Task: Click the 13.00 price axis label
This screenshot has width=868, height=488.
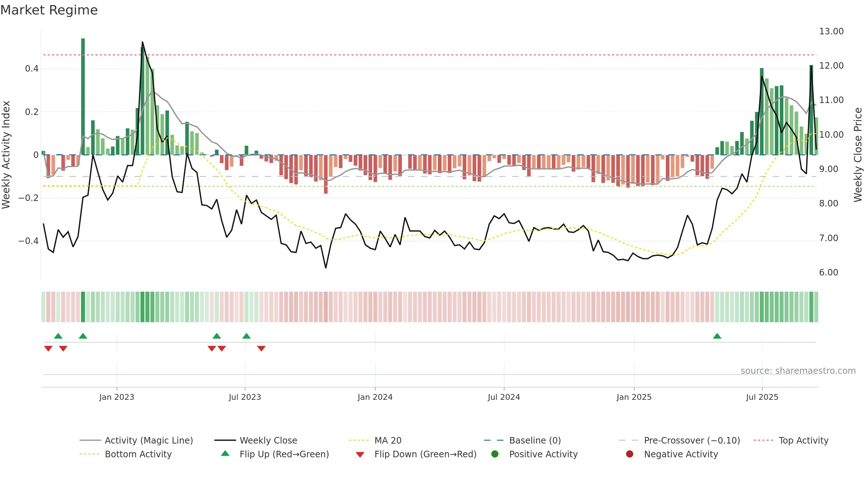Action: [x=831, y=31]
